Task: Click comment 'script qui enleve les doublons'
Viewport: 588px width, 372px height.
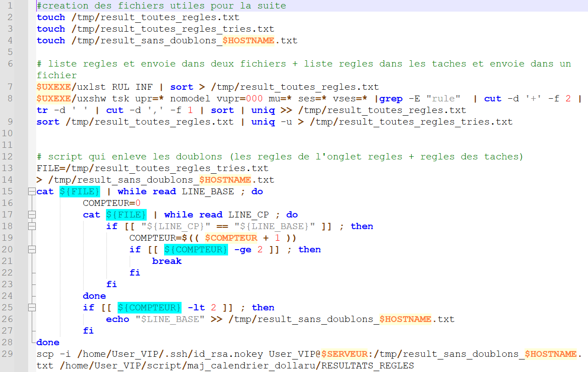Action: (135, 157)
